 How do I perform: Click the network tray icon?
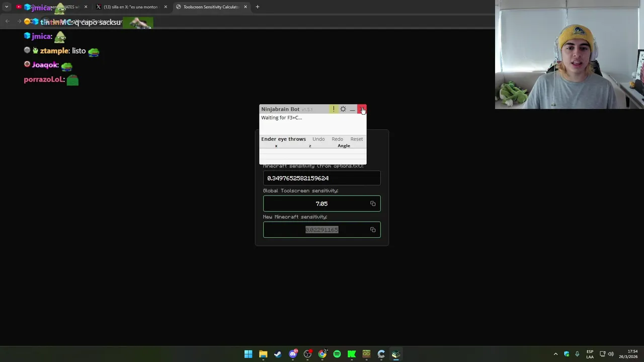(x=602, y=354)
